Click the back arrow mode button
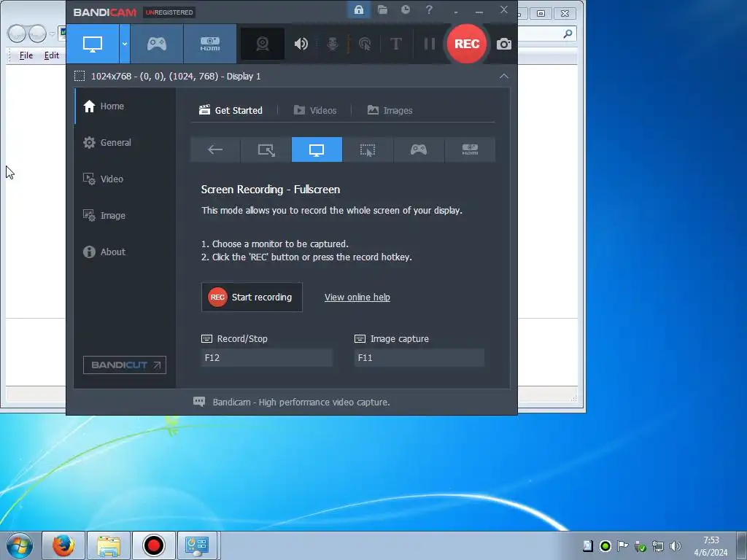 pos(215,149)
